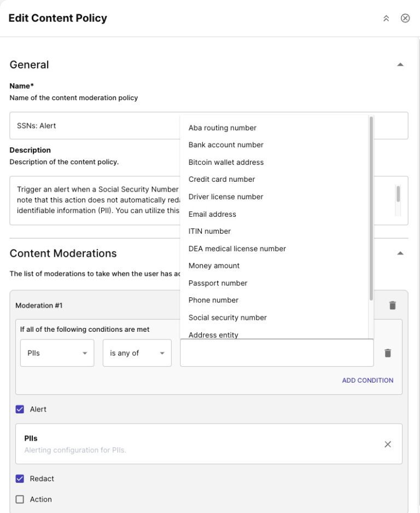Enable the Action checkbox

(20, 499)
